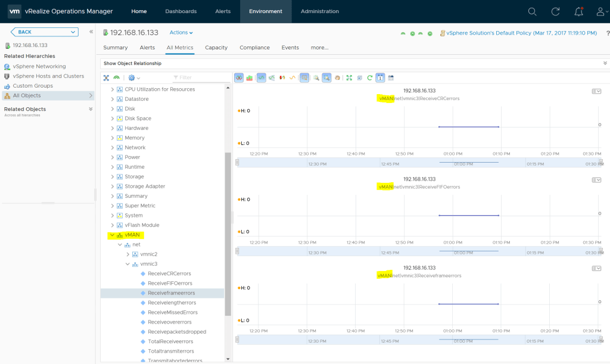Image resolution: width=610 pixels, height=364 pixels.
Task: Collapse the left navigation pane chevrons
Action: coord(91,32)
